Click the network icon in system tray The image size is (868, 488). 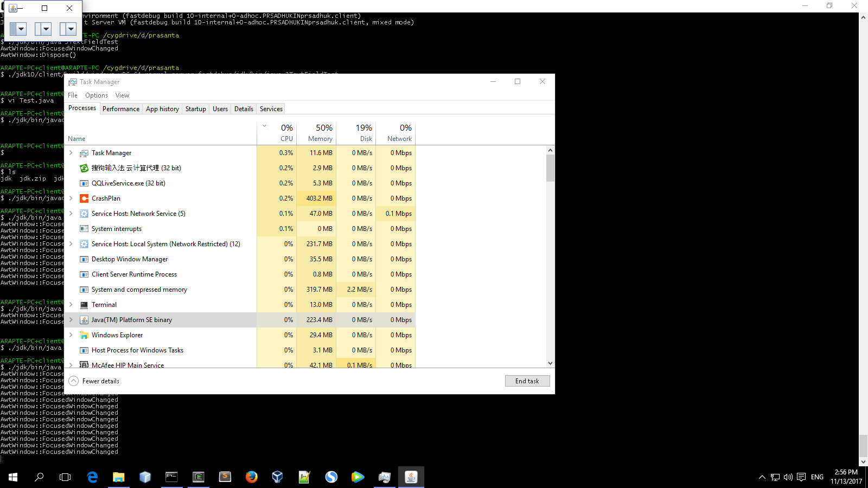[775, 477]
